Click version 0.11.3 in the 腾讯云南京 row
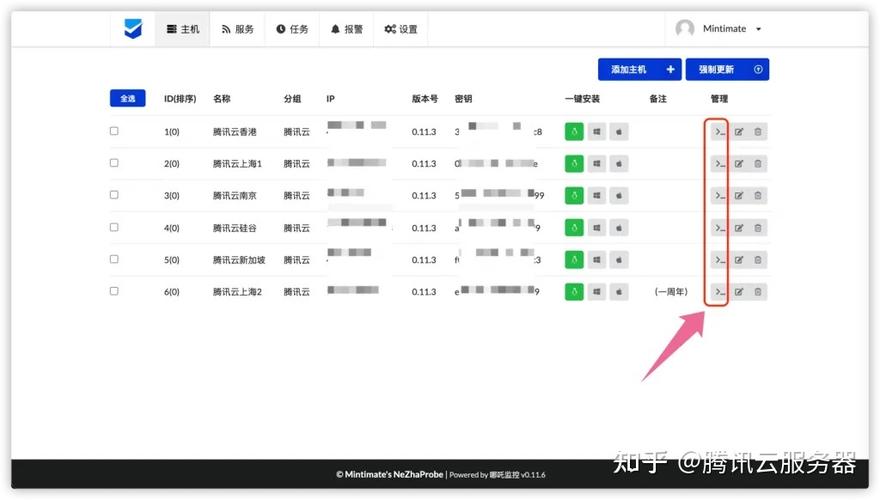The height and width of the screenshot is (500, 880). [x=424, y=196]
